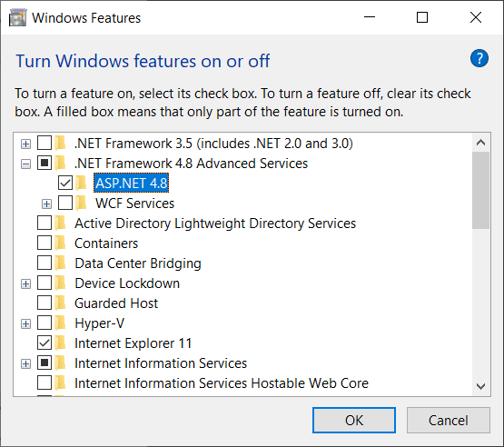Expand the WCF Services node
504x447 pixels.
point(46,204)
